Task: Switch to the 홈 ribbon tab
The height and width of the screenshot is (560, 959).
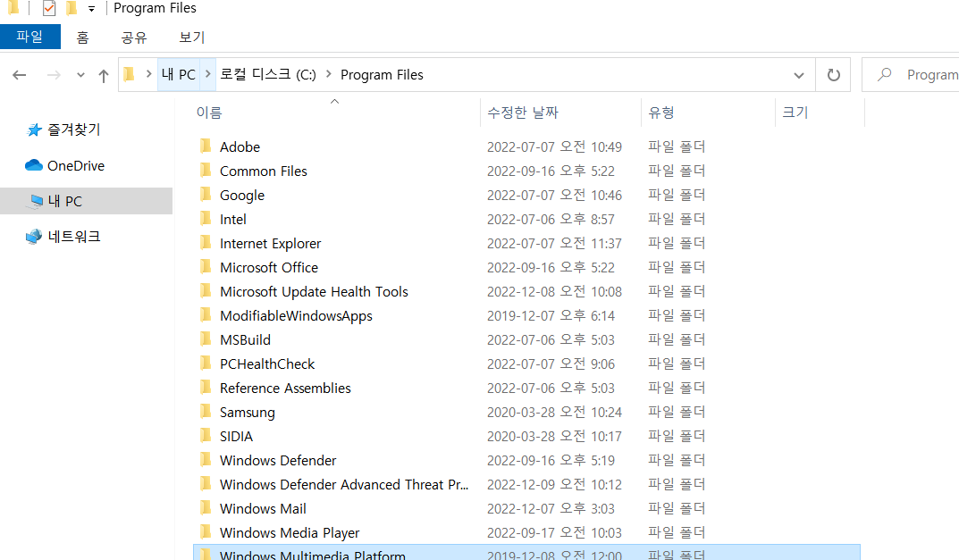Action: point(82,38)
